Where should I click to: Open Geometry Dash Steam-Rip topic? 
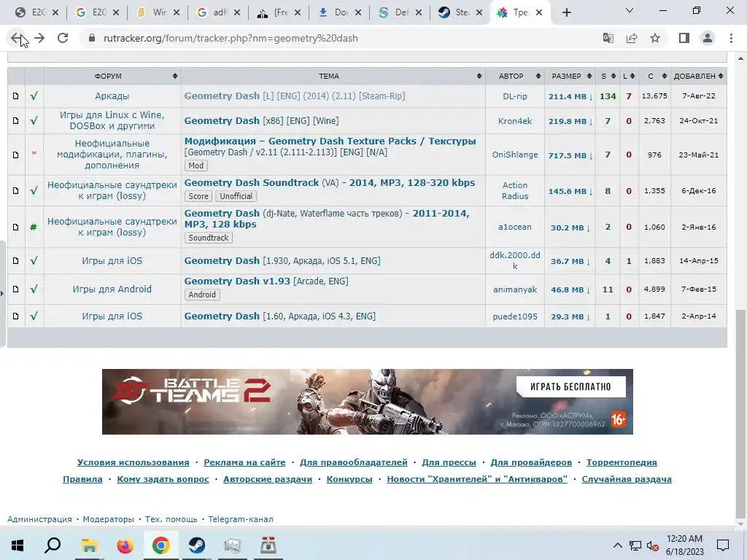[295, 96]
